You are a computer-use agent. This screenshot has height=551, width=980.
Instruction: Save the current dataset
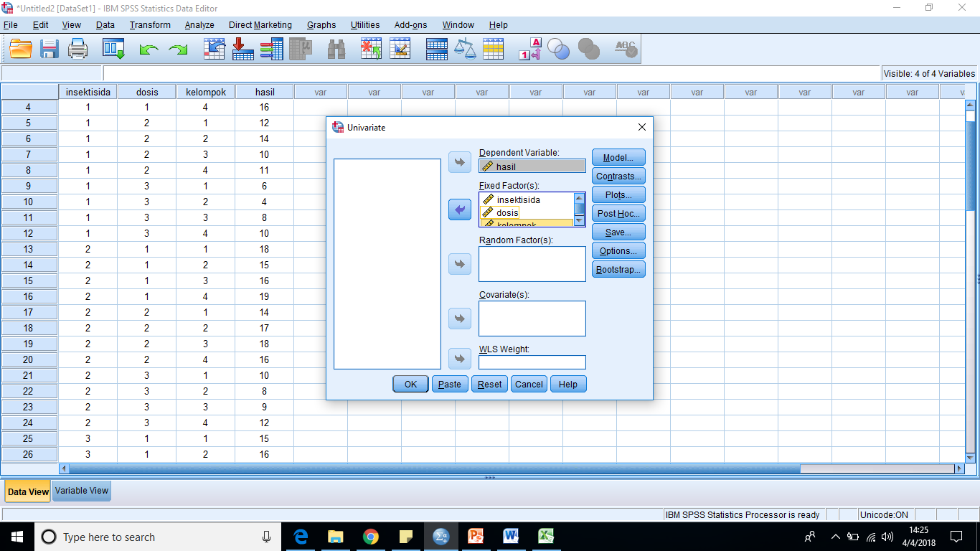point(49,49)
